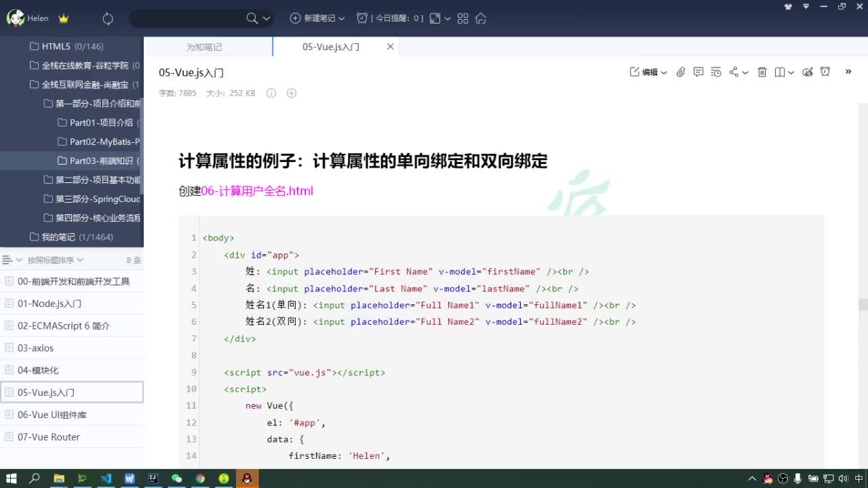Open note 00-前端开发和前端开发工具
This screenshot has width=868, height=488.
[x=72, y=281]
